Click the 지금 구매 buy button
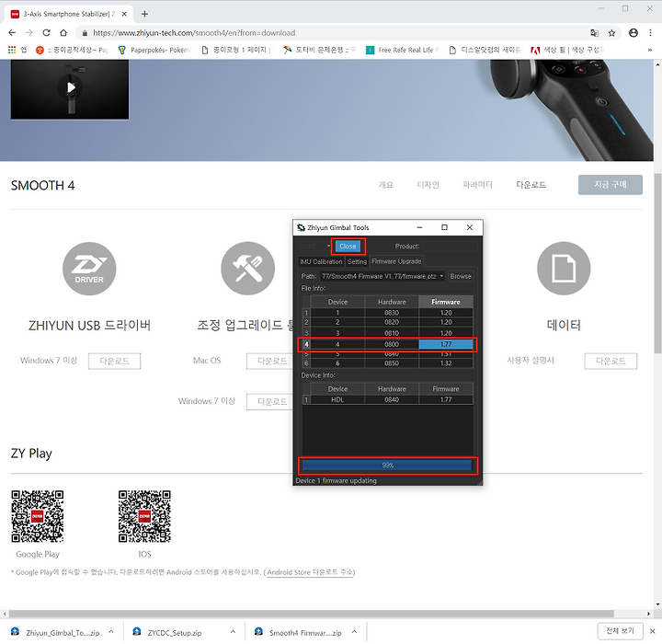 611,185
